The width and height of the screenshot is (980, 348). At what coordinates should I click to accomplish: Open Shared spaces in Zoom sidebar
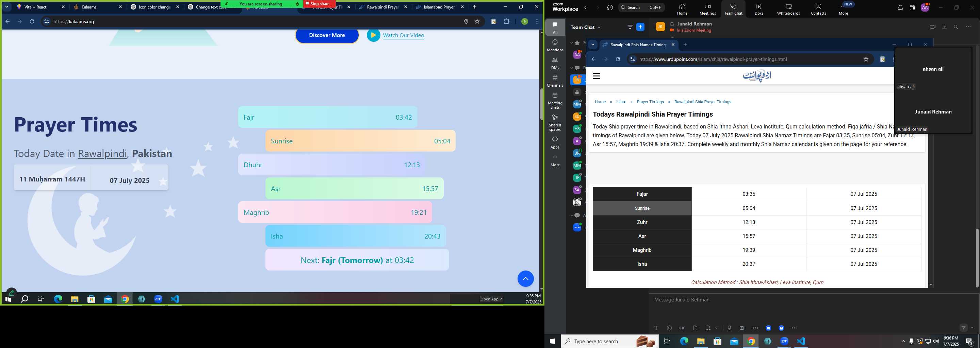pos(555,122)
